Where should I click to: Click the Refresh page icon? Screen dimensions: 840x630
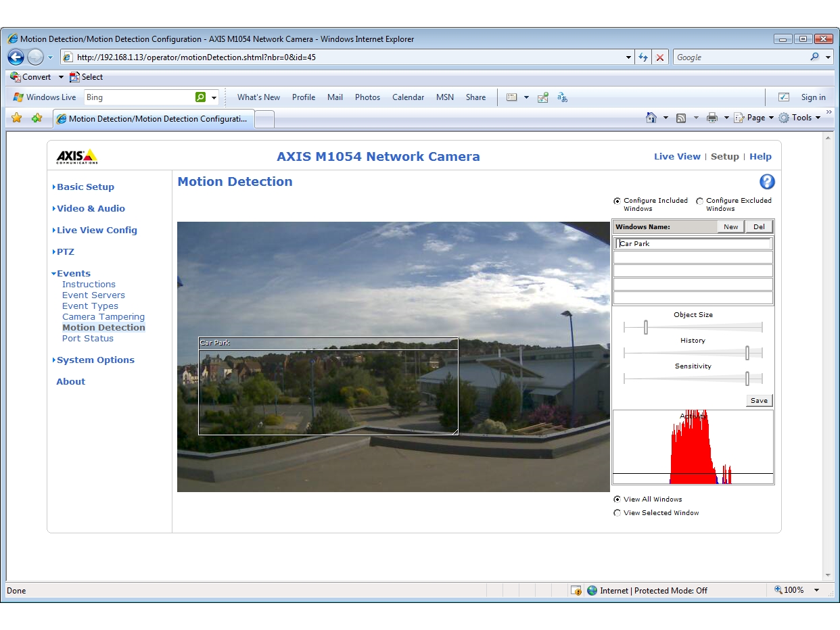pos(643,57)
